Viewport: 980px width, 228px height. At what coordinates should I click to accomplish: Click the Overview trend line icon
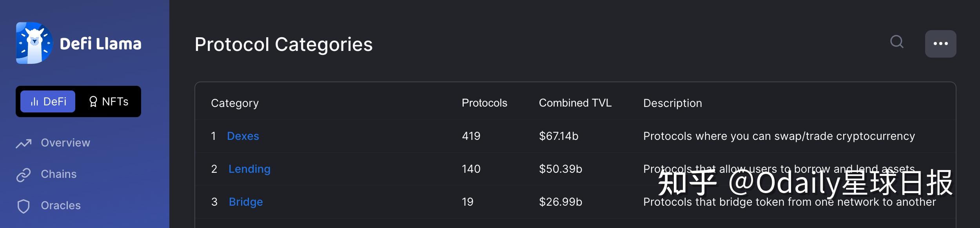click(24, 143)
